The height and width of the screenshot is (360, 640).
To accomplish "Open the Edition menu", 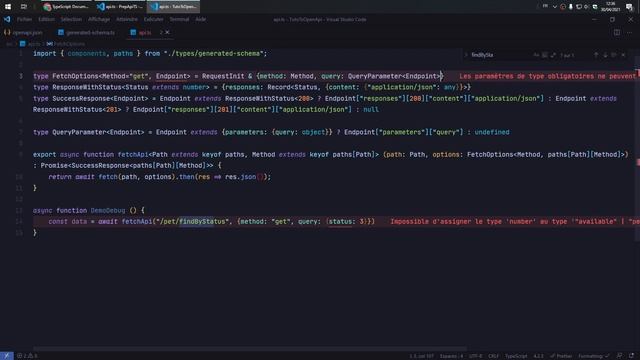I will pyautogui.click(x=47, y=19).
